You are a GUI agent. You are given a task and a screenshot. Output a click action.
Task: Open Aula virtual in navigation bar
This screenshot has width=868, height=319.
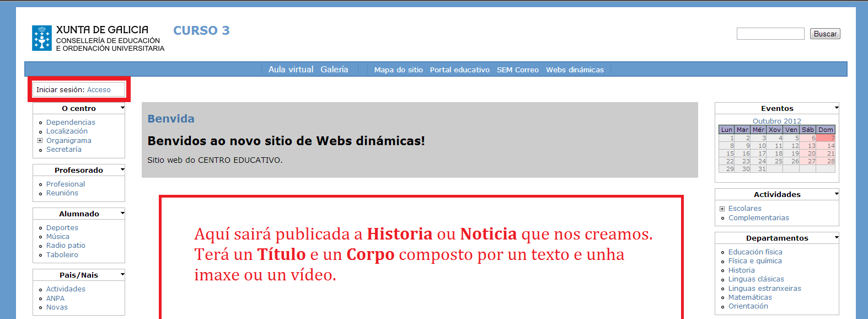(291, 70)
